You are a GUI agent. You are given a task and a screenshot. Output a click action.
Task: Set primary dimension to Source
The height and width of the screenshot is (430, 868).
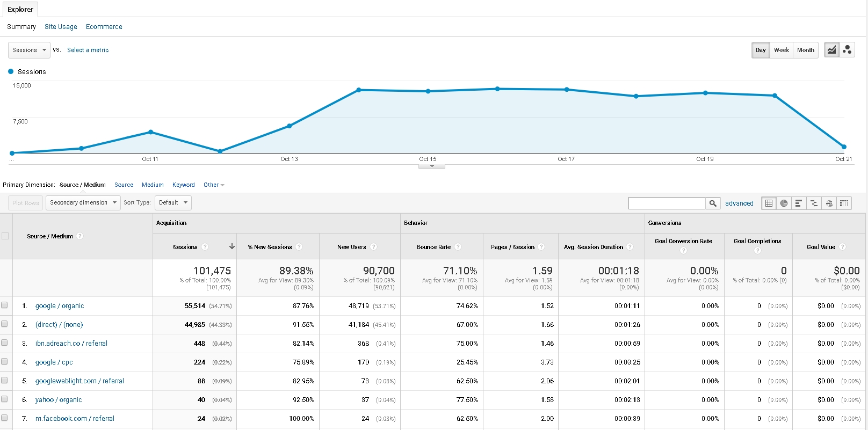(x=124, y=185)
